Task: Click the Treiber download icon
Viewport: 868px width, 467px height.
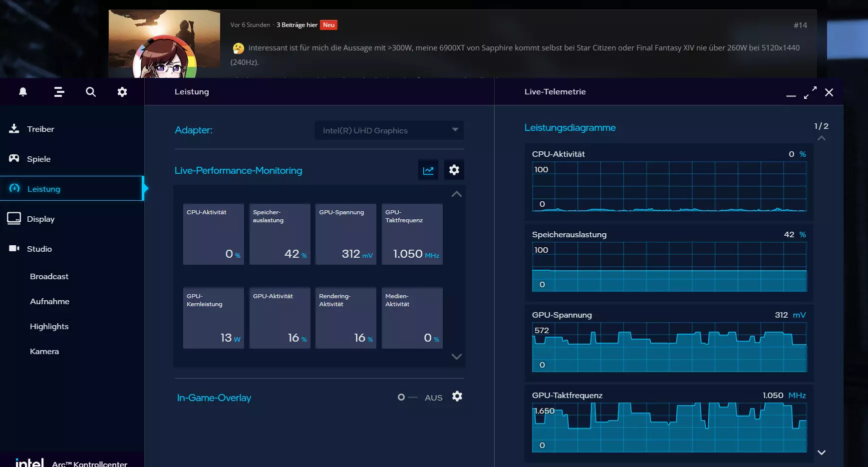Action: tap(14, 129)
